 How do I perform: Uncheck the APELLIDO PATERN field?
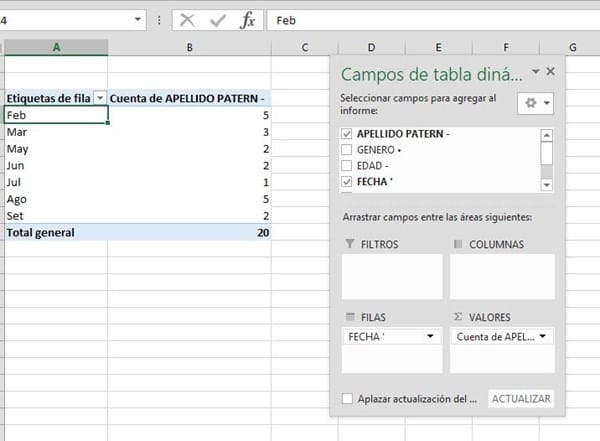pos(347,134)
